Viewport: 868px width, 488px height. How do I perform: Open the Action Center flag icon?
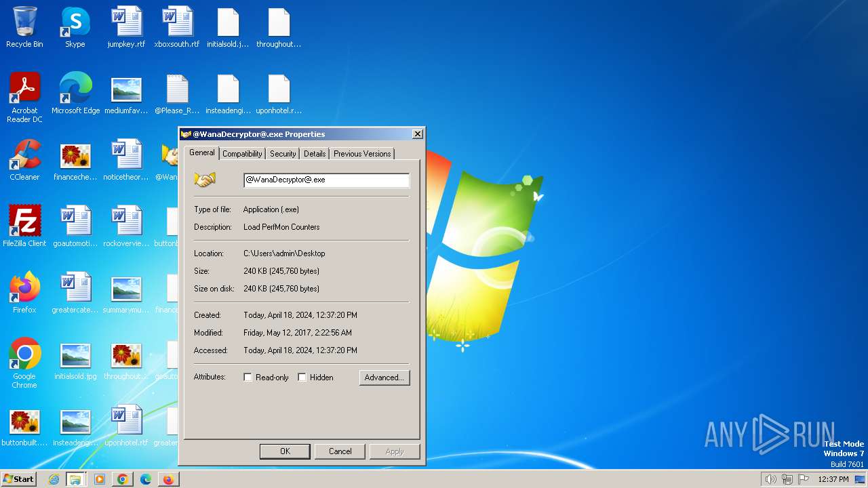pos(804,479)
